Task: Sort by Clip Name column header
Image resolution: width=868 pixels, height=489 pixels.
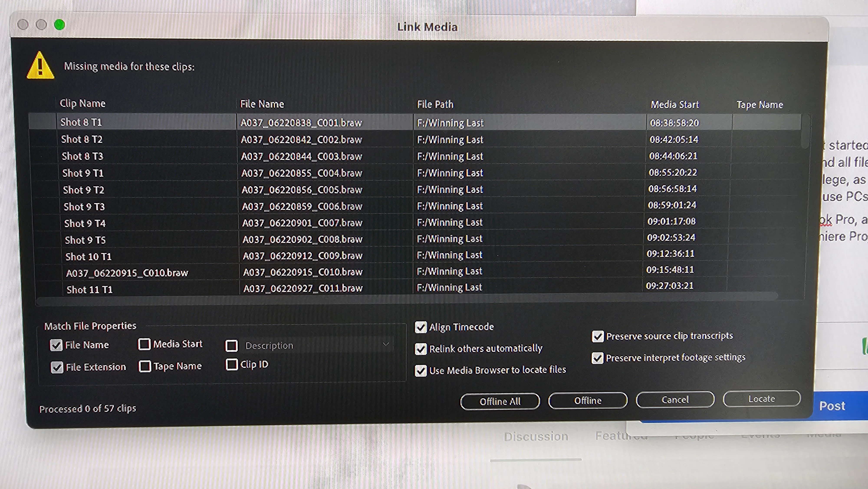Action: [82, 104]
